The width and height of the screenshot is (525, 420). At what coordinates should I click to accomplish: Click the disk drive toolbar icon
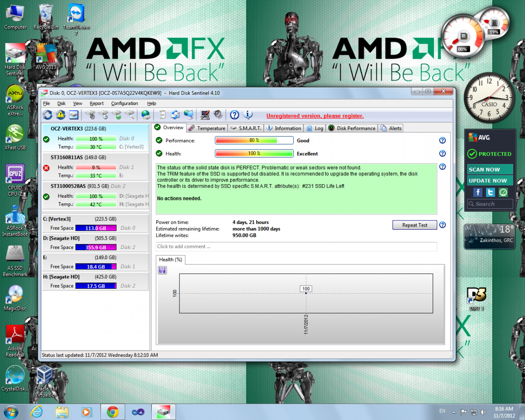pos(73,115)
